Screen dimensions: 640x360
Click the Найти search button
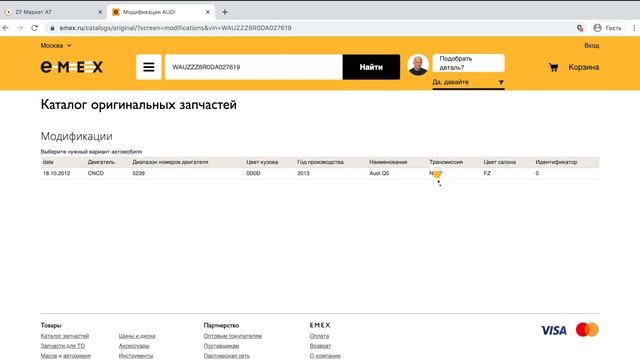[x=371, y=67]
